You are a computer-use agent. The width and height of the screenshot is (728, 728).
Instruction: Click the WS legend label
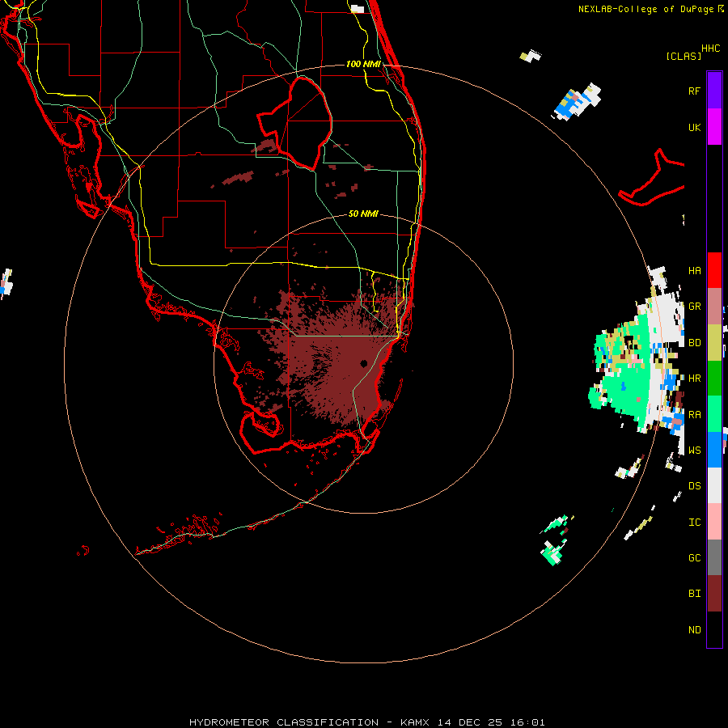click(x=694, y=450)
